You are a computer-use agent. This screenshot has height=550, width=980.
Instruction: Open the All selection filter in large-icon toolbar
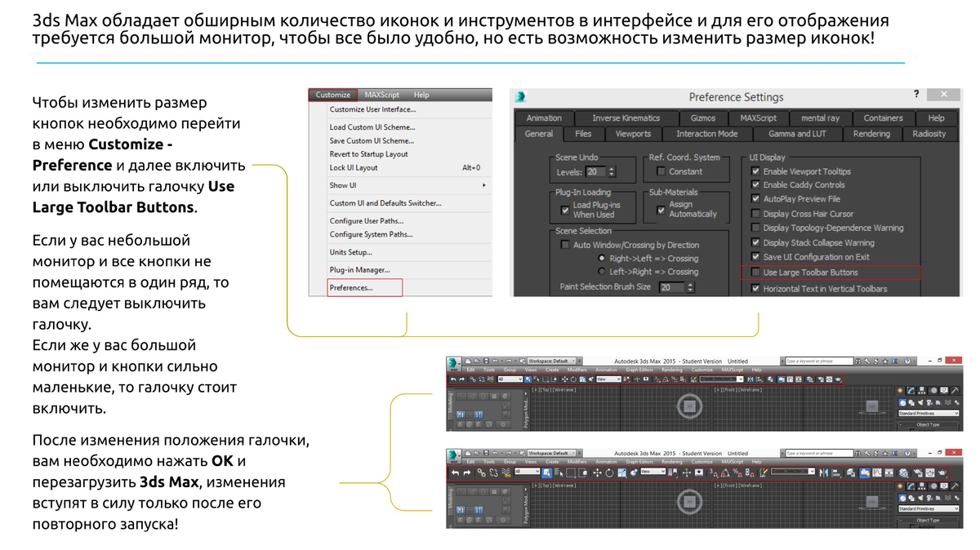528,472
